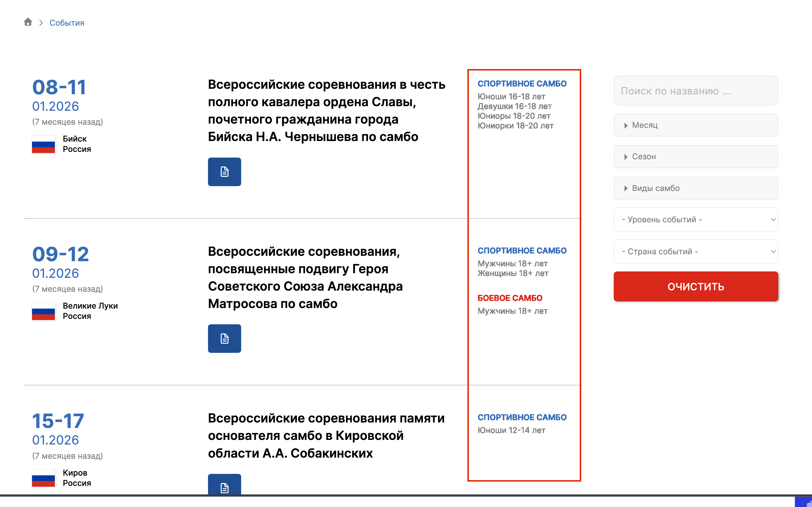Click the Великие Луки city name

click(90, 306)
